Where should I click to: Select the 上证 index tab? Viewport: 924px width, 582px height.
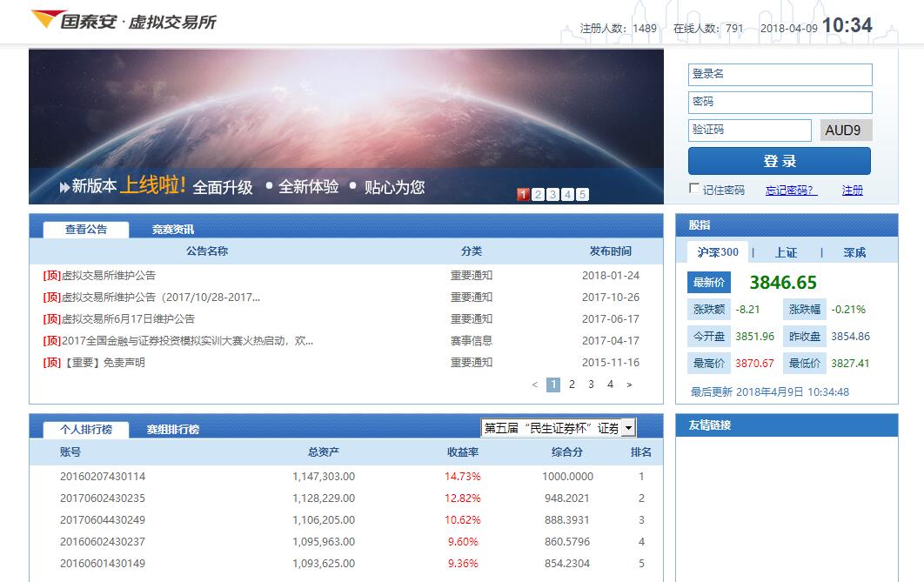click(x=786, y=252)
